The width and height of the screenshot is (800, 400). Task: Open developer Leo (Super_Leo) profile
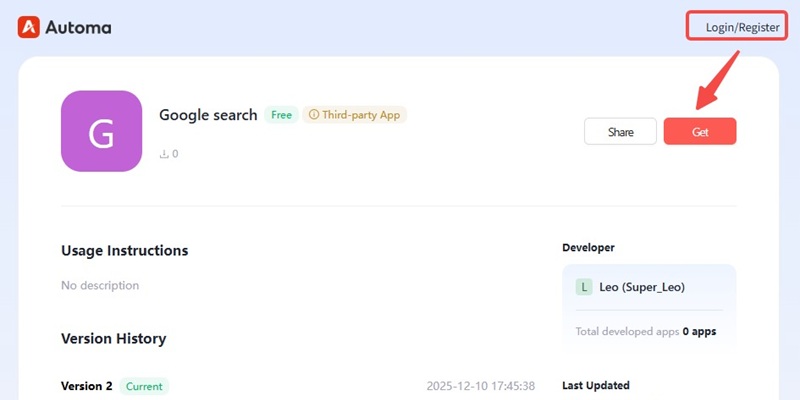point(642,287)
